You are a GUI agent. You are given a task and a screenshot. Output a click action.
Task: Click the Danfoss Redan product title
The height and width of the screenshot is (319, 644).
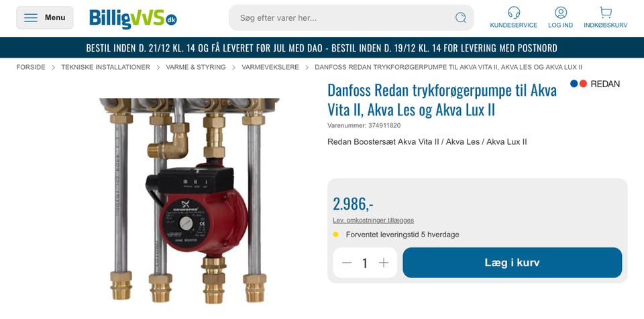coord(442,100)
